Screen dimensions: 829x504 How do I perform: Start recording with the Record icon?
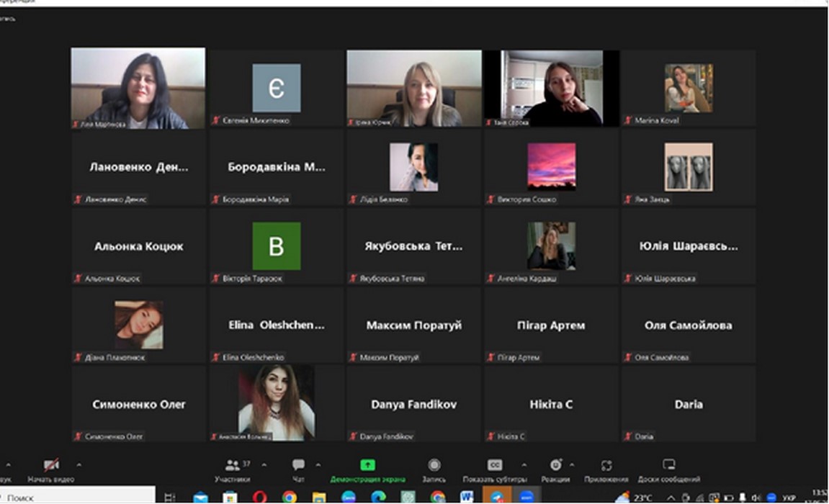coord(434,465)
